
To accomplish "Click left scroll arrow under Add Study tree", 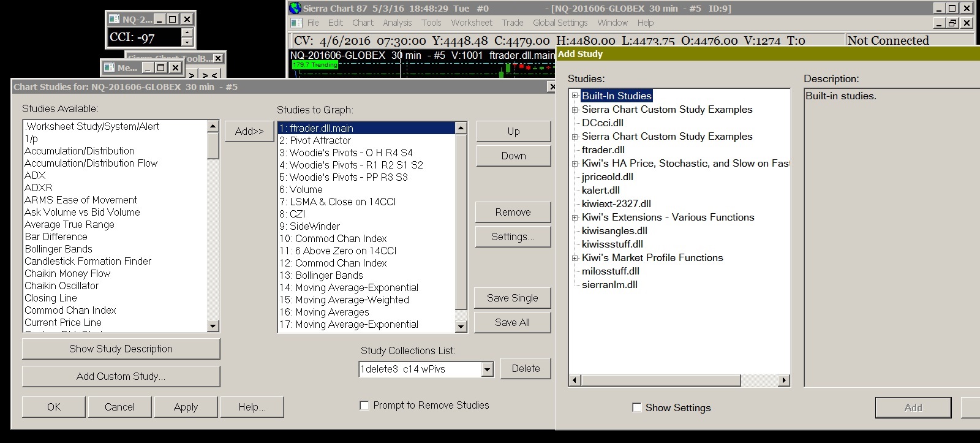I will tap(575, 380).
